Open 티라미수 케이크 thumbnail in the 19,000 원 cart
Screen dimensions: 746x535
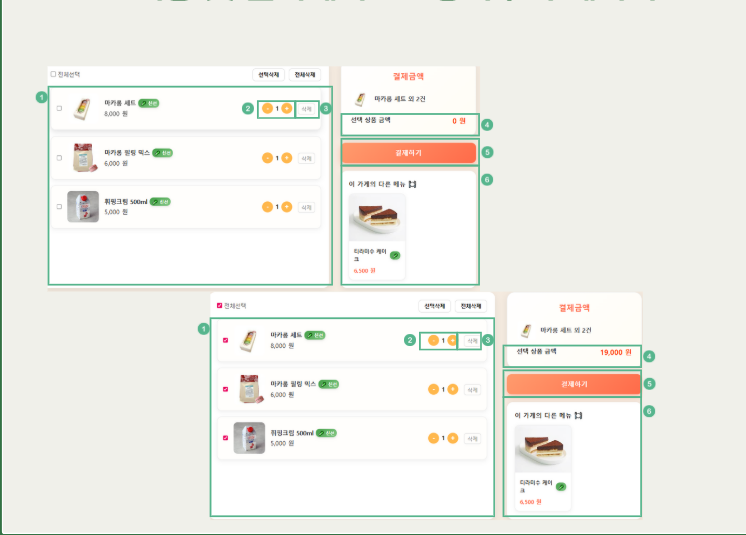click(x=543, y=449)
